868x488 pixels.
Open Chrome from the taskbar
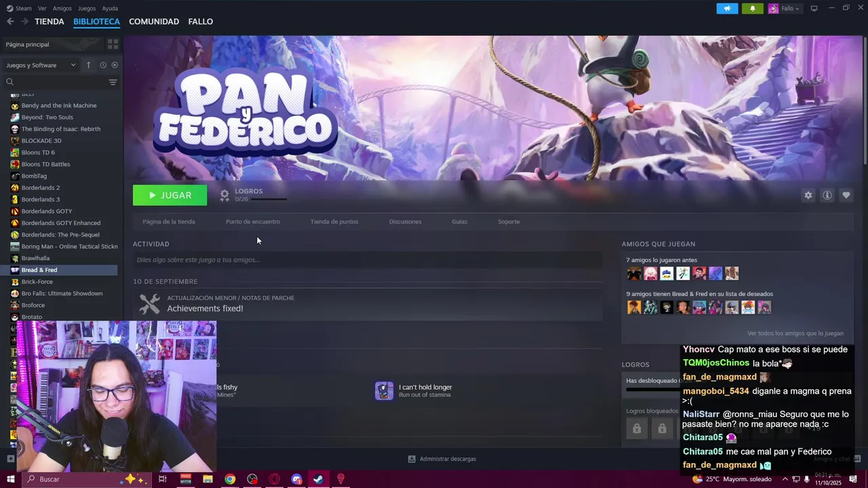tap(230, 479)
